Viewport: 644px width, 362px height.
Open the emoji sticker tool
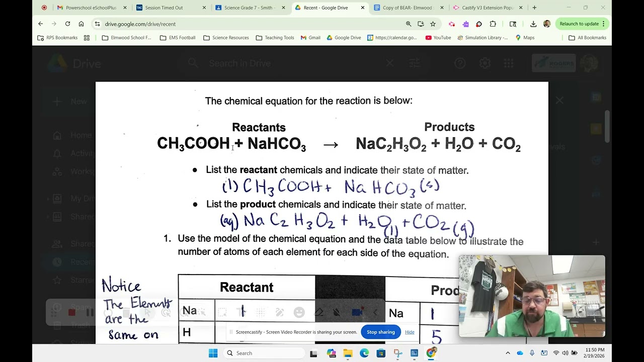tap(299, 312)
